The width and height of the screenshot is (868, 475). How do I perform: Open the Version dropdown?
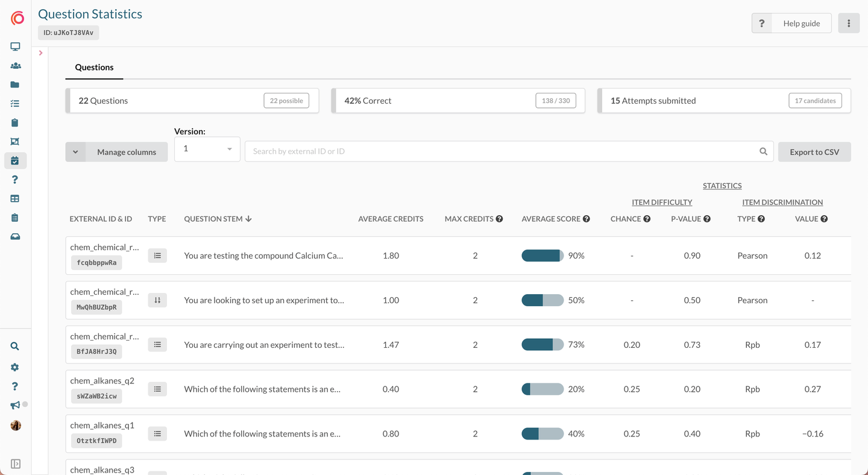(207, 149)
